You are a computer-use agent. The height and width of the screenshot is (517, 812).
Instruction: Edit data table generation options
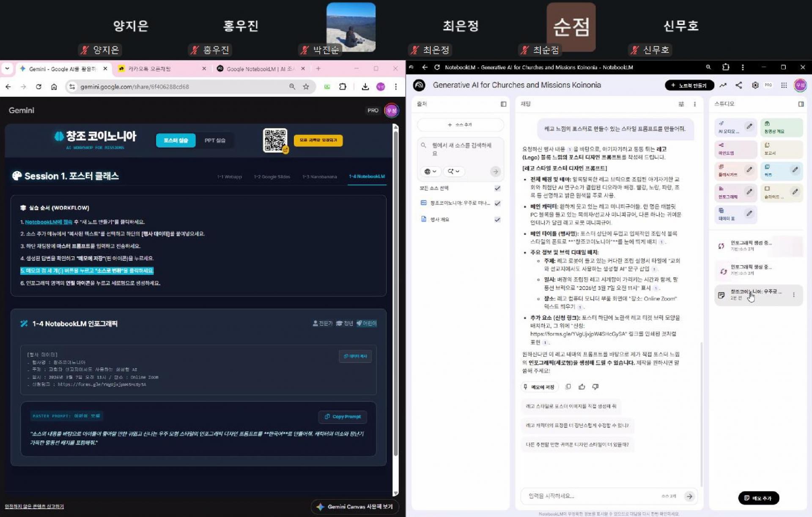pos(749,213)
